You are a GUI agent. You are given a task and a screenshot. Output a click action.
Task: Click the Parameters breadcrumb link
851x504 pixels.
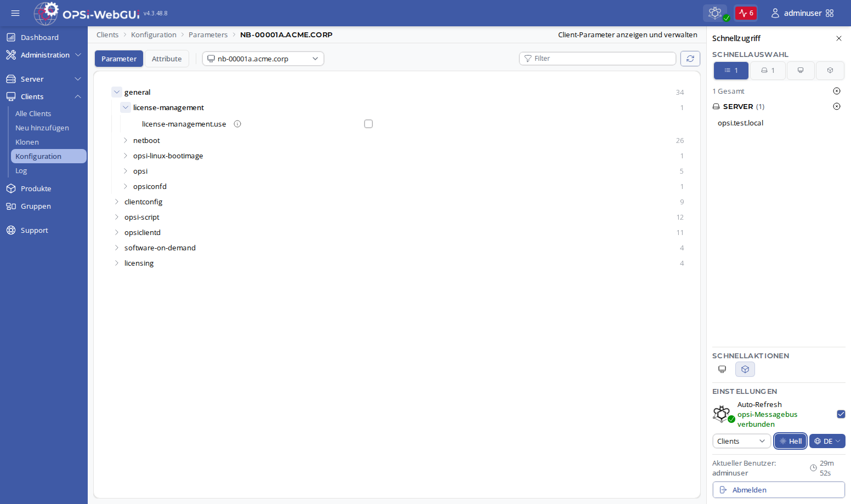point(208,35)
